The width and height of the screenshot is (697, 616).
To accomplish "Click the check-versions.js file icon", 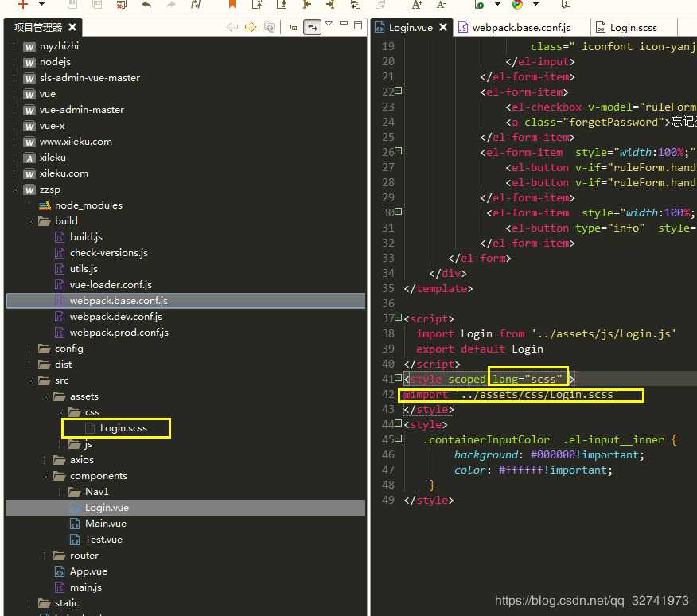I will (x=60, y=253).
